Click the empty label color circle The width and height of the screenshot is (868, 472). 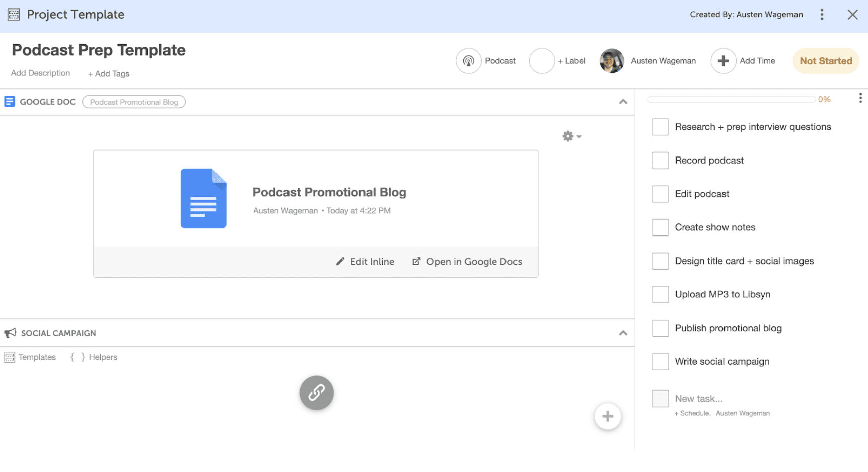tap(542, 61)
